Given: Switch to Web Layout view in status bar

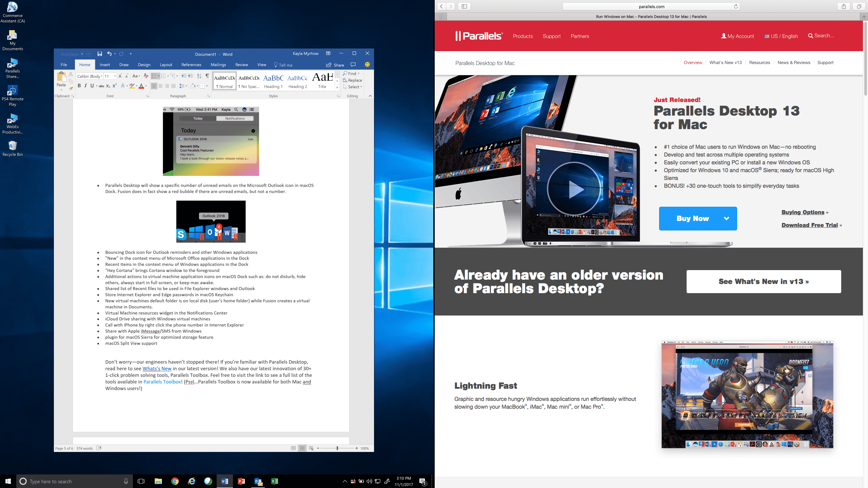Looking at the screenshot, I should 311,448.
